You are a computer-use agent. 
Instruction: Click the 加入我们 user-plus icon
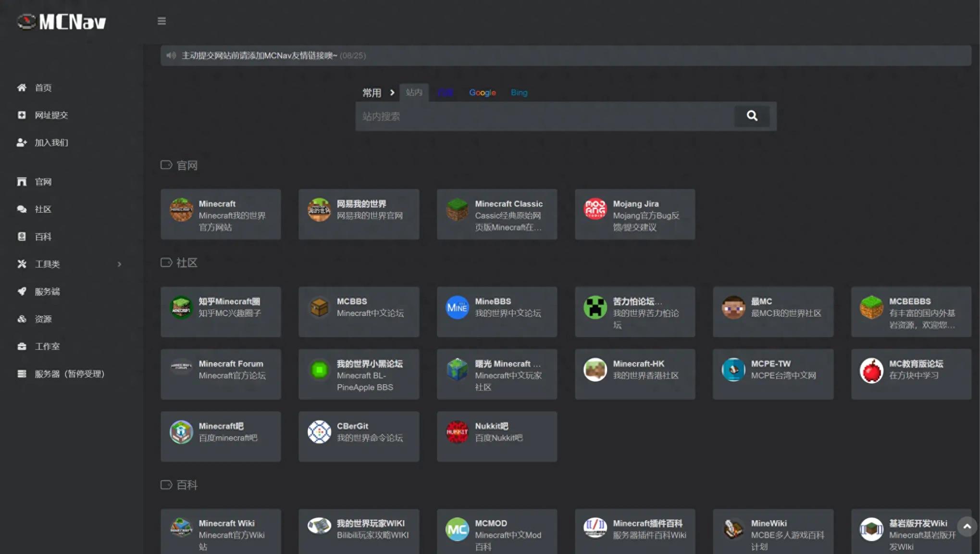(22, 142)
